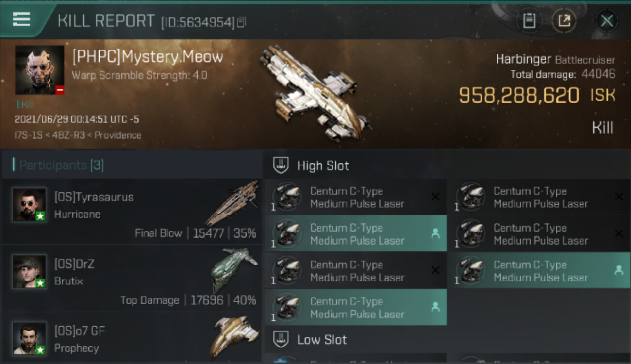Open the hamburger menu icon

coord(21,19)
